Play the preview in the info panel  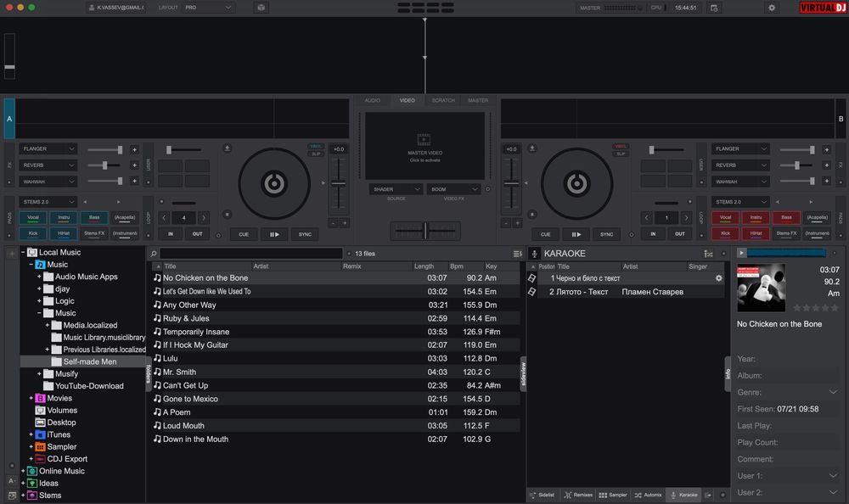[x=741, y=253]
